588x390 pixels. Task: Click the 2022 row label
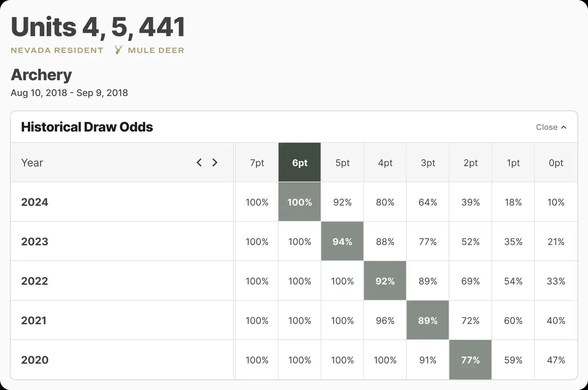click(35, 281)
